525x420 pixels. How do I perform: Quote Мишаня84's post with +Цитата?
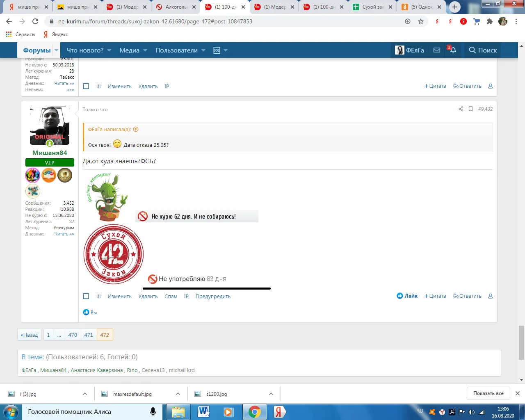click(x=435, y=296)
